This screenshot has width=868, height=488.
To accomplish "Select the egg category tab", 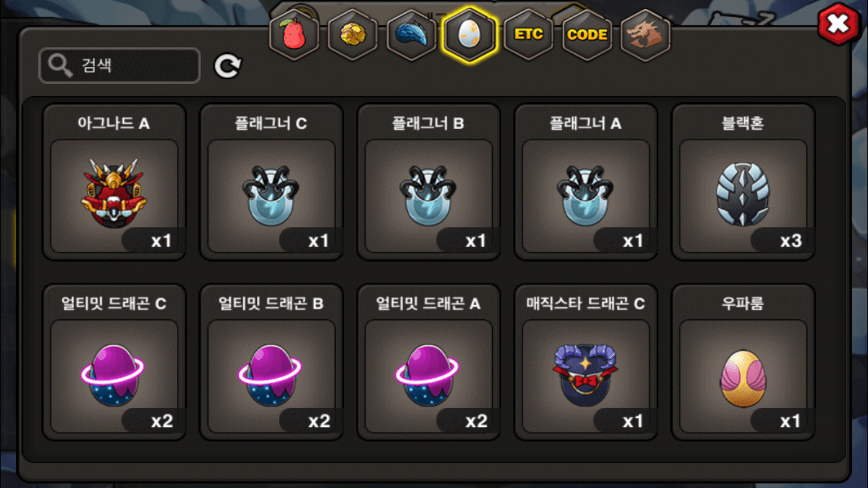I will (469, 34).
